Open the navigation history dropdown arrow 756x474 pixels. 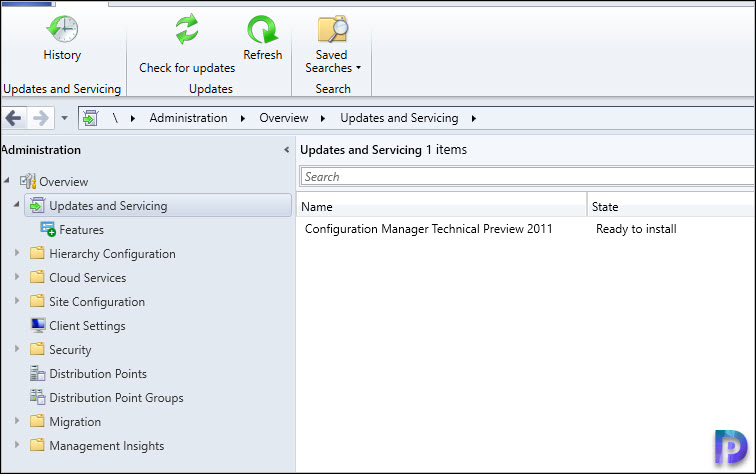(x=64, y=118)
